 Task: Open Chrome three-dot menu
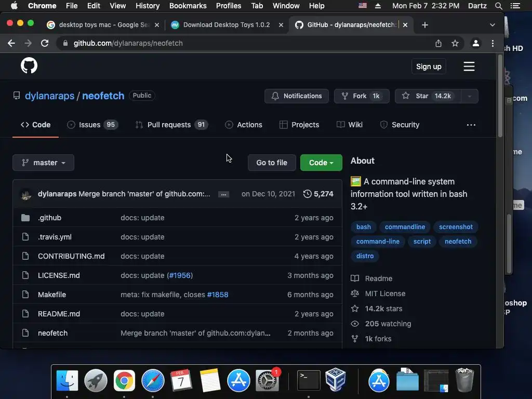click(493, 43)
